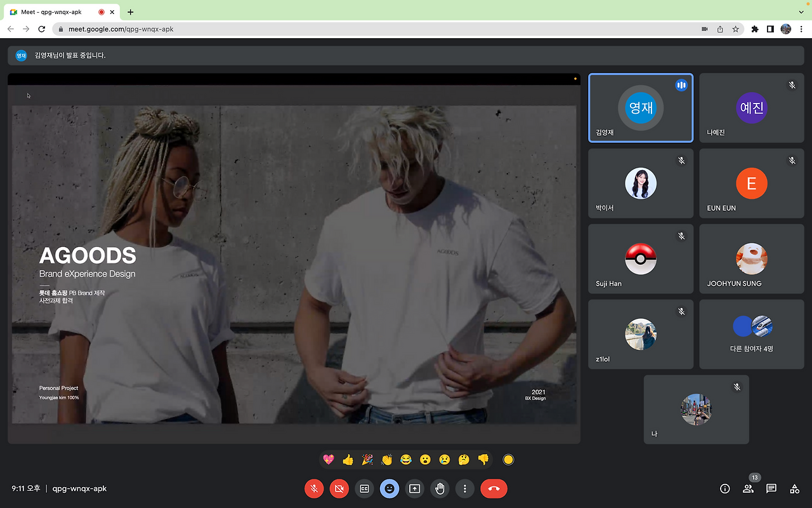This screenshot has width=812, height=508.
Task: Open the Chrome extensions menu
Action: pos(755,29)
